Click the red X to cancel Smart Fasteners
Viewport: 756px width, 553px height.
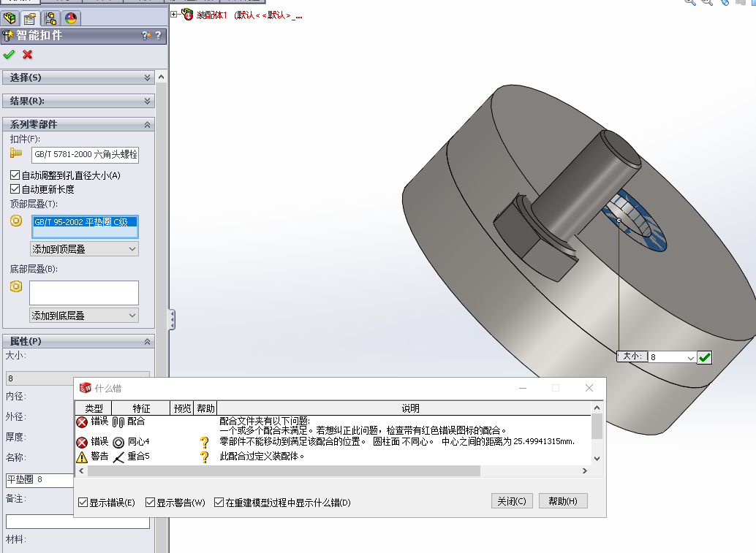click(x=26, y=55)
